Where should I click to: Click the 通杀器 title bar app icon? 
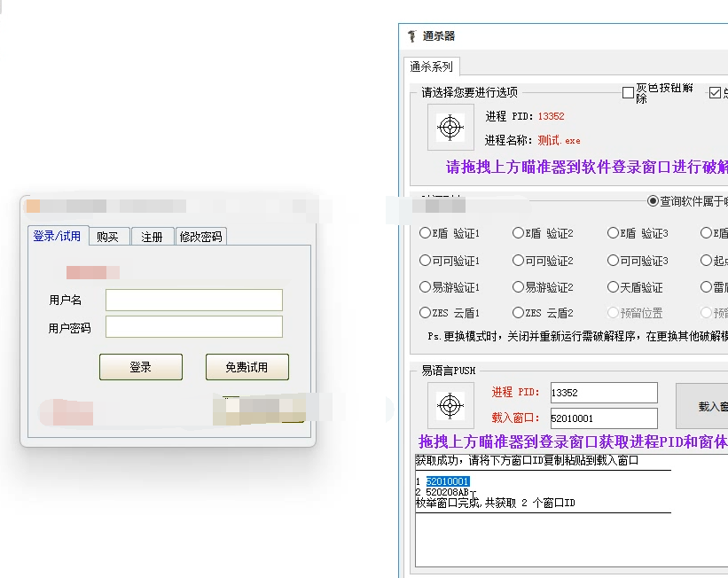[x=411, y=36]
